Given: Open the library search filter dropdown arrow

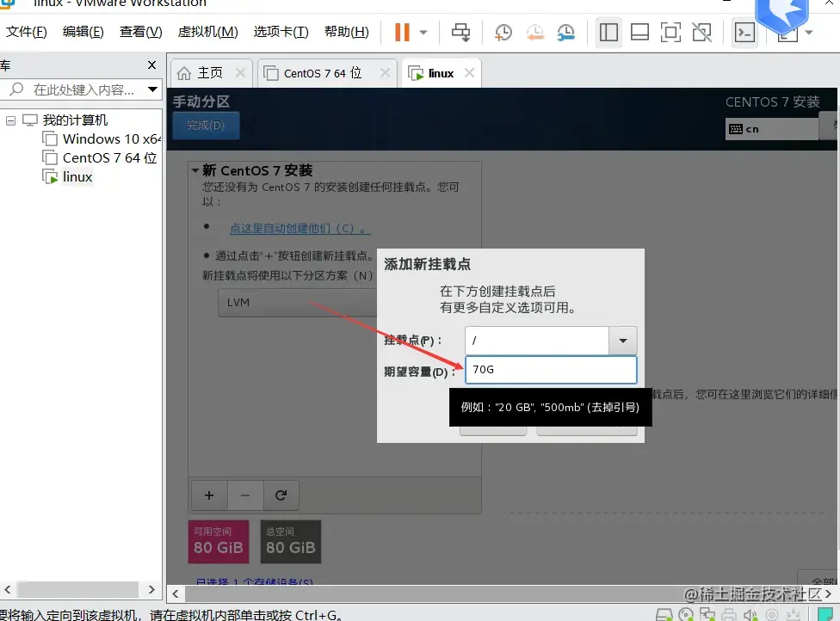Looking at the screenshot, I should (152, 89).
